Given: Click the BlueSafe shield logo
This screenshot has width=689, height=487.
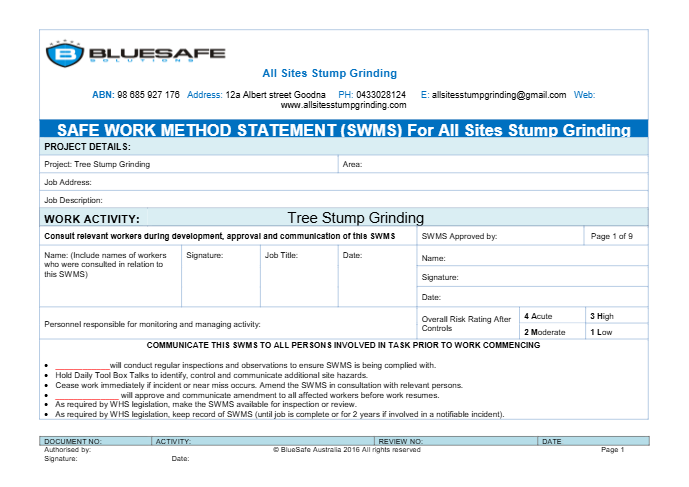Looking at the screenshot, I should (x=65, y=54).
